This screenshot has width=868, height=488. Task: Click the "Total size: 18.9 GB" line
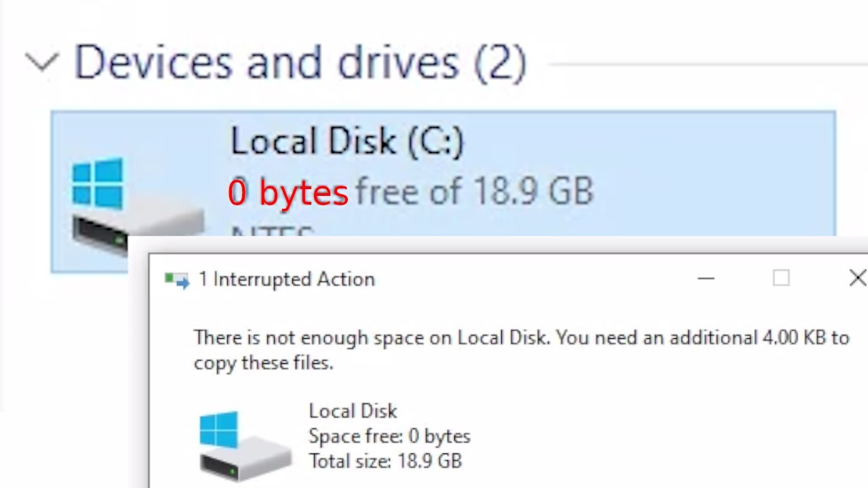(385, 462)
